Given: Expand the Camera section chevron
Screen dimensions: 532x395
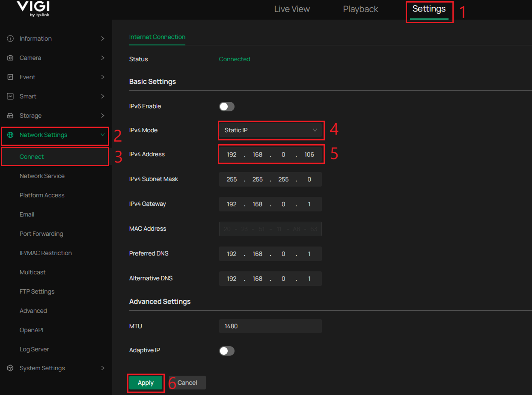Looking at the screenshot, I should coord(103,58).
